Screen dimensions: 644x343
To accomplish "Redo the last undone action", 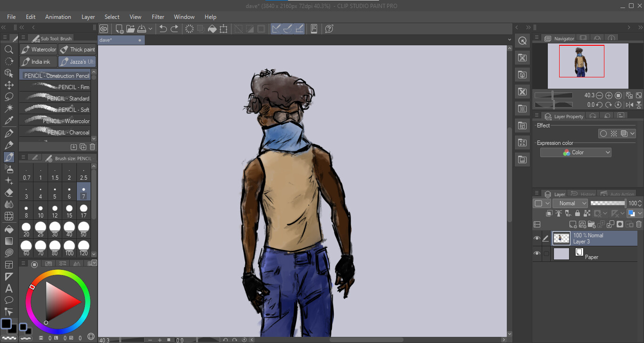I will tap(174, 28).
